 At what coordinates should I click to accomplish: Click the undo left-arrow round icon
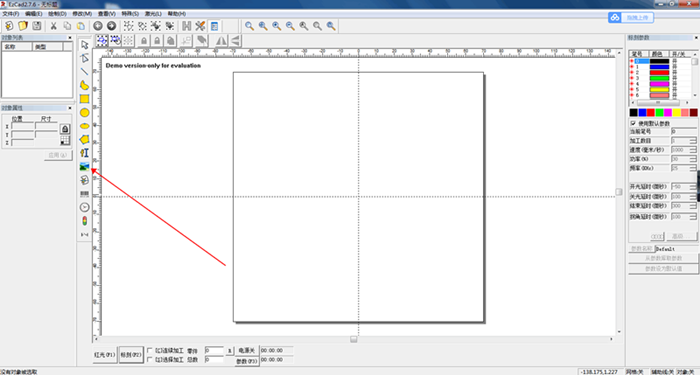coord(98,26)
